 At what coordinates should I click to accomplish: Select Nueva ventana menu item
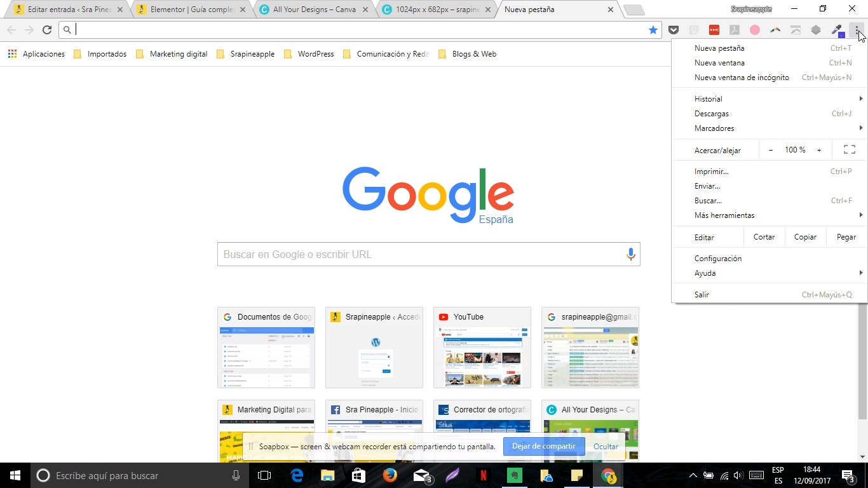click(770, 63)
